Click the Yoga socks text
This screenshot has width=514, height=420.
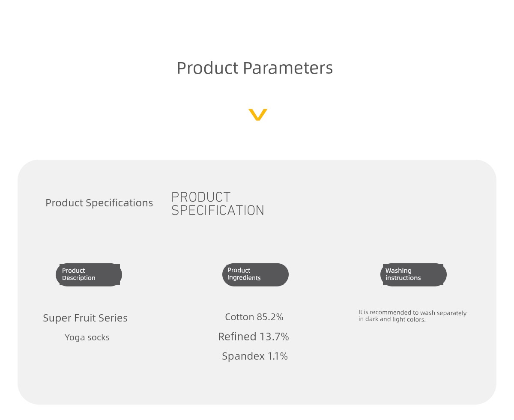pos(87,337)
